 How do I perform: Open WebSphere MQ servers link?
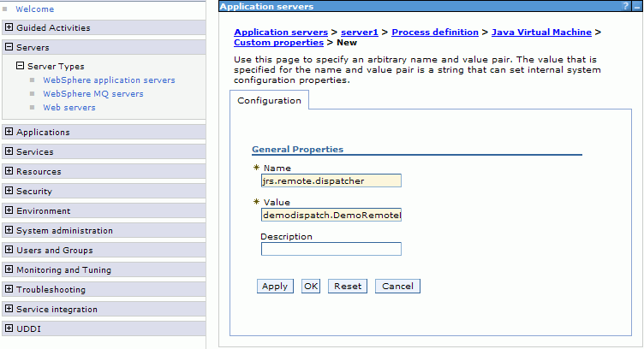click(x=92, y=94)
